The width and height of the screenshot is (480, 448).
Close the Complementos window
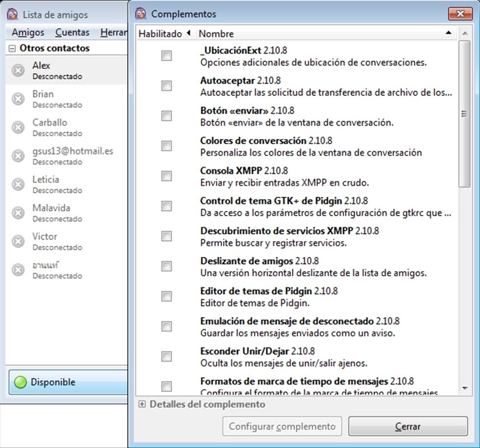coord(460,14)
